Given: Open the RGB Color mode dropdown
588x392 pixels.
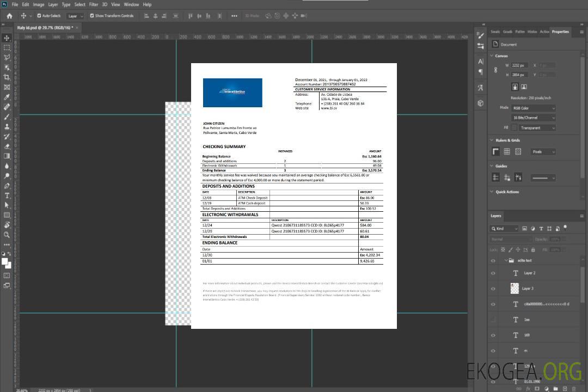Looking at the screenshot, I should (534, 108).
